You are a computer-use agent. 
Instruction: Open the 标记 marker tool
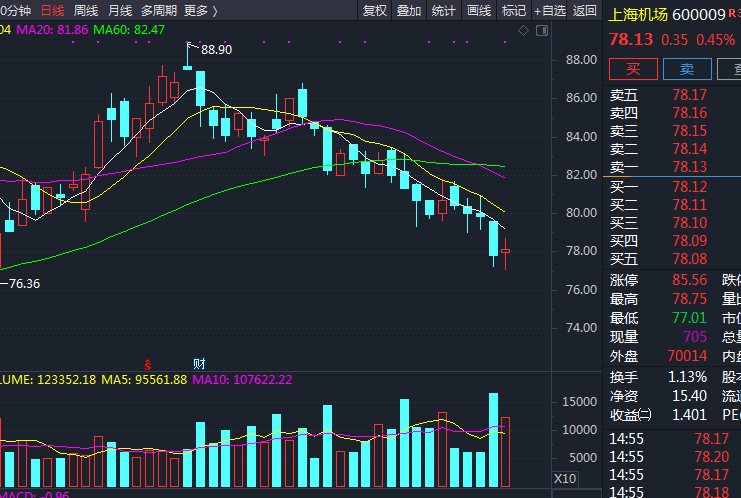[x=514, y=11]
